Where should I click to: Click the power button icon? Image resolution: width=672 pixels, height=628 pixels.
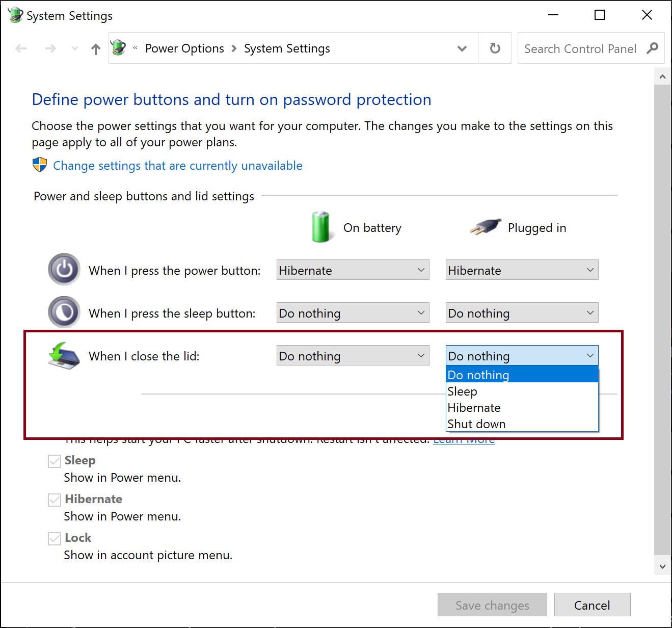pos(64,269)
